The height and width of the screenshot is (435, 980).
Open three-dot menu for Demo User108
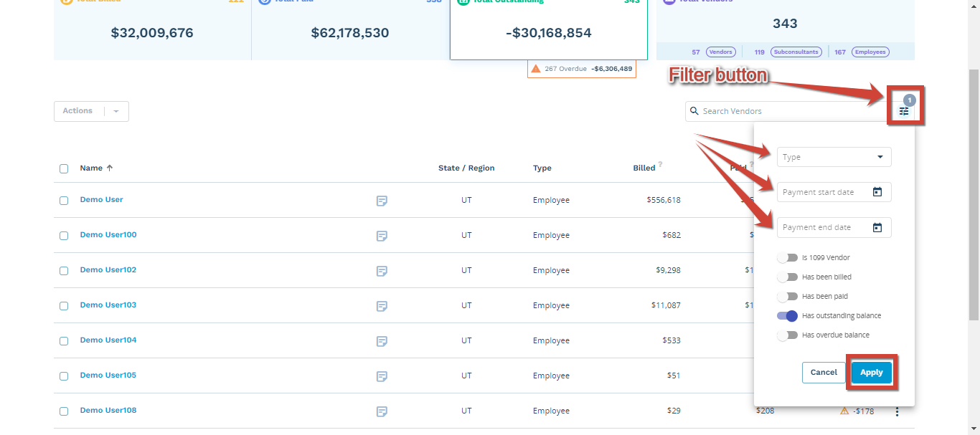pyautogui.click(x=897, y=411)
